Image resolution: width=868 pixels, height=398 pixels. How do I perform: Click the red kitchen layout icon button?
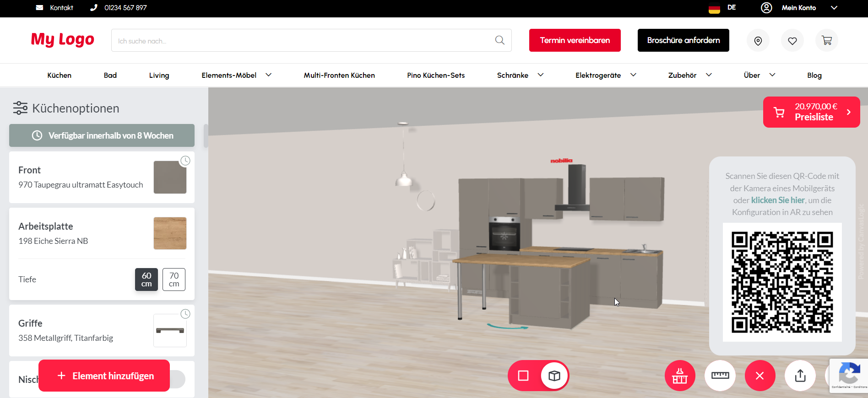[x=680, y=376]
